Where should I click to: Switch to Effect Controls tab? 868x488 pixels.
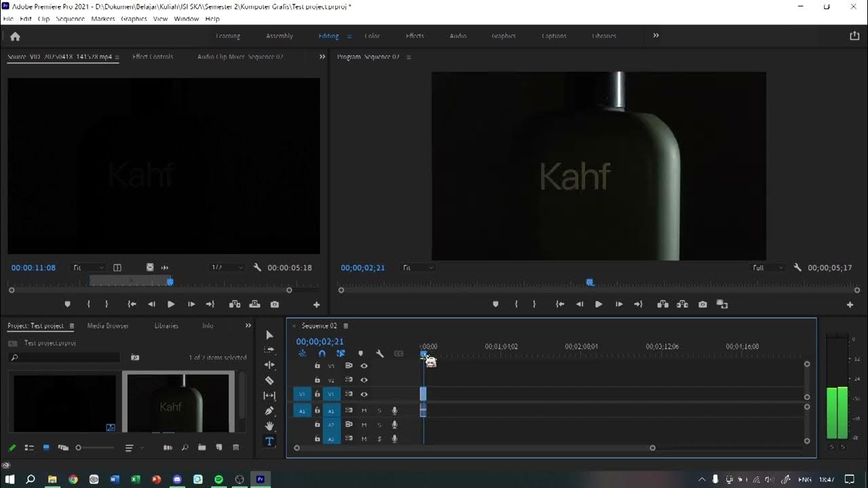[x=153, y=57]
